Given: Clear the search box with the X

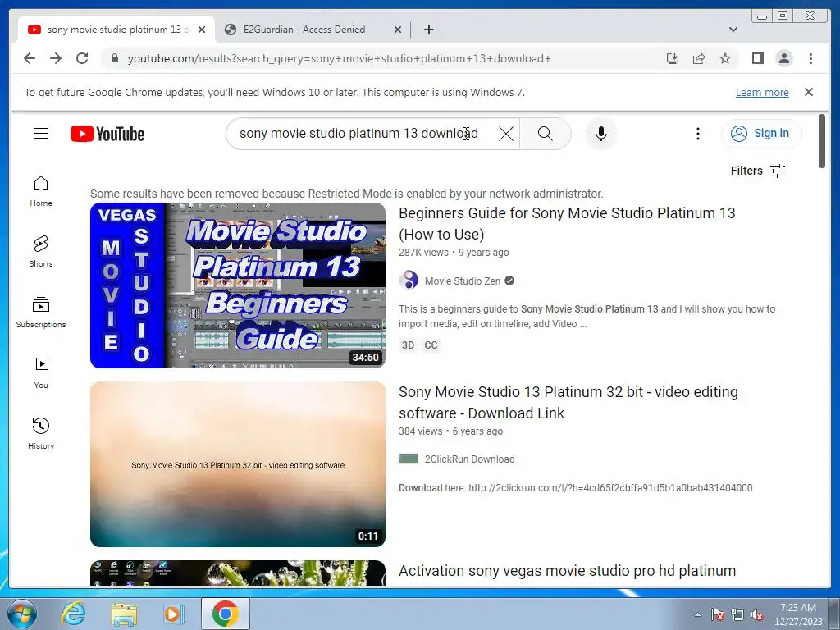Looking at the screenshot, I should [505, 134].
